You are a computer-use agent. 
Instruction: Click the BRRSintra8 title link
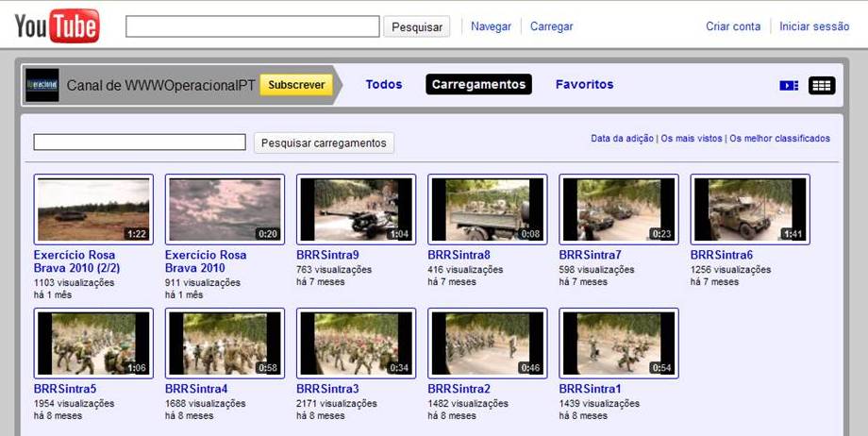click(x=459, y=256)
